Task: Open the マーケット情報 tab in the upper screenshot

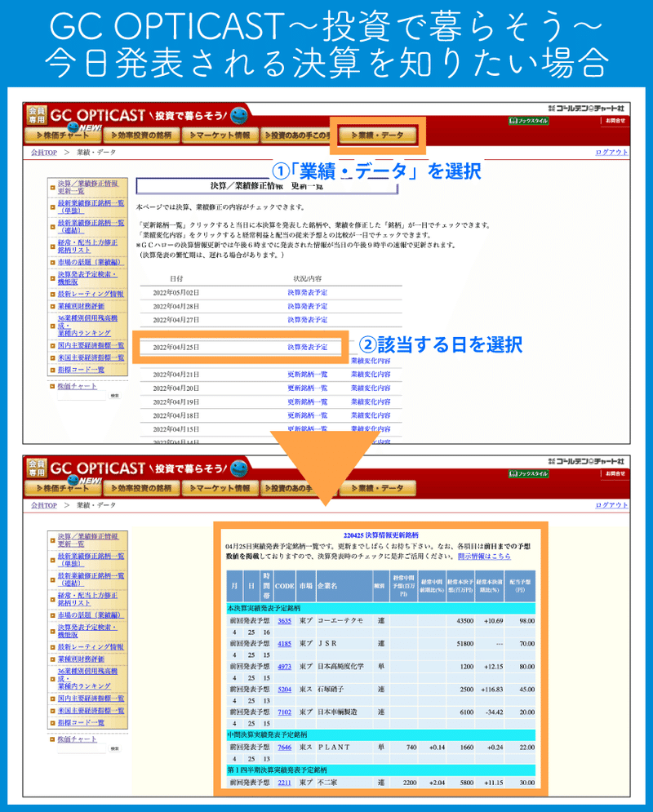Action: pyautogui.click(x=220, y=135)
